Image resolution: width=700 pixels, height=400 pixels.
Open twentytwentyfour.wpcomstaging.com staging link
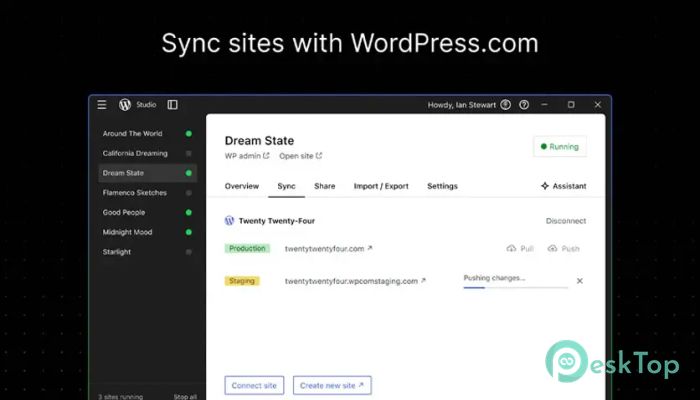click(355, 281)
